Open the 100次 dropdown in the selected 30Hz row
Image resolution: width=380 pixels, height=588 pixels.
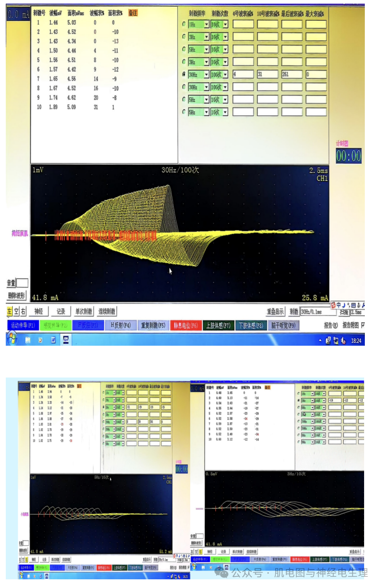225,74
